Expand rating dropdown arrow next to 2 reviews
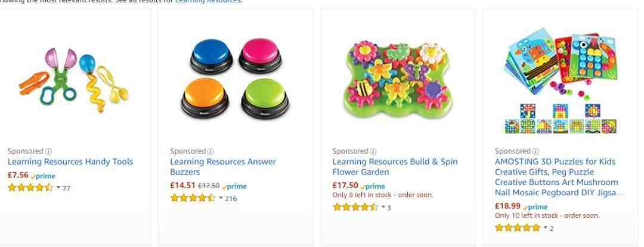The image size is (644, 247). 546,228
